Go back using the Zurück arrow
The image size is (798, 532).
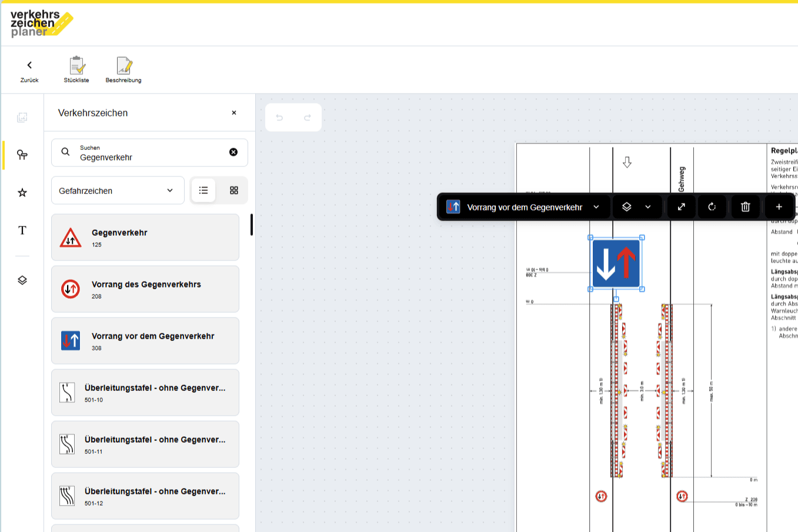click(x=29, y=71)
